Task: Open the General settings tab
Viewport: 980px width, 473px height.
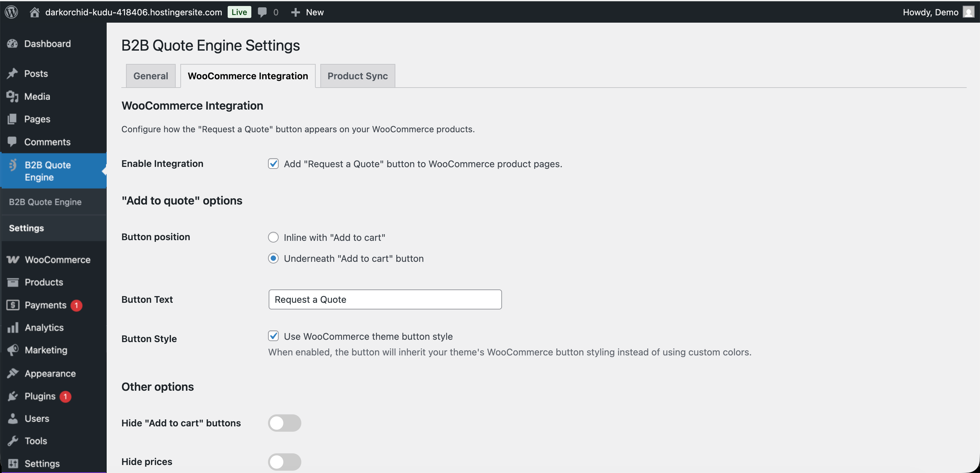Action: (150, 76)
